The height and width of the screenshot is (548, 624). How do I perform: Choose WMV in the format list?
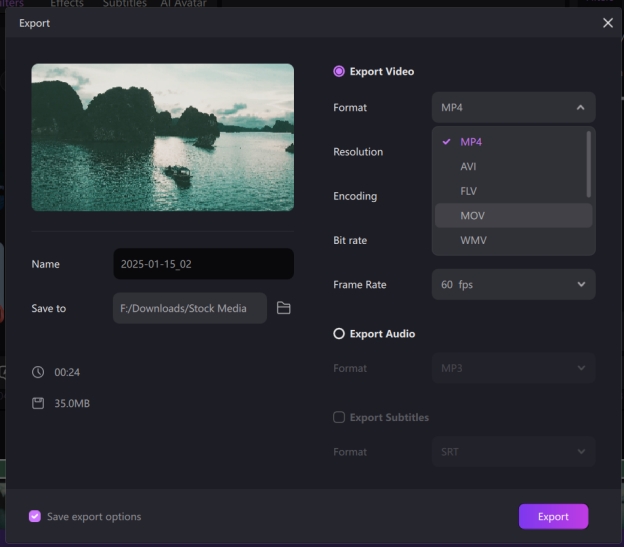513,240
